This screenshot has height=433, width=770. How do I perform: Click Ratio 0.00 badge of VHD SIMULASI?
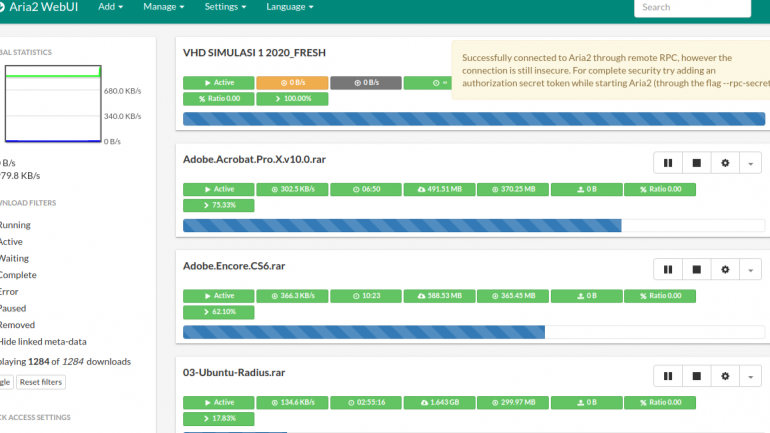click(219, 99)
